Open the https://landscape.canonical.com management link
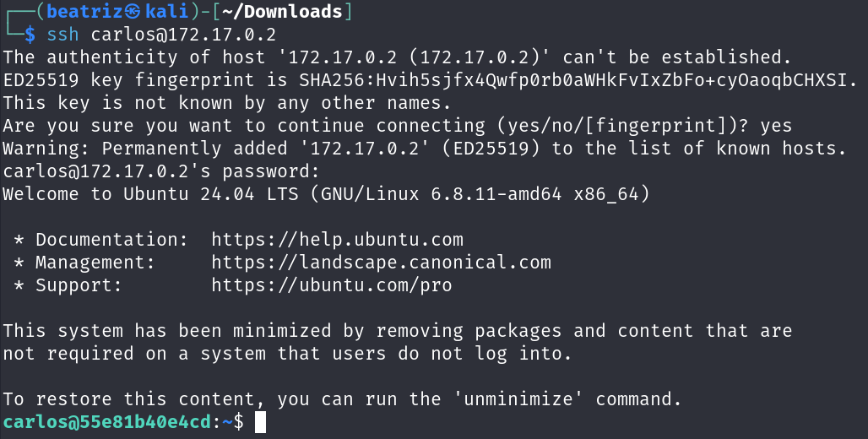This screenshot has width=868, height=439. point(381,263)
